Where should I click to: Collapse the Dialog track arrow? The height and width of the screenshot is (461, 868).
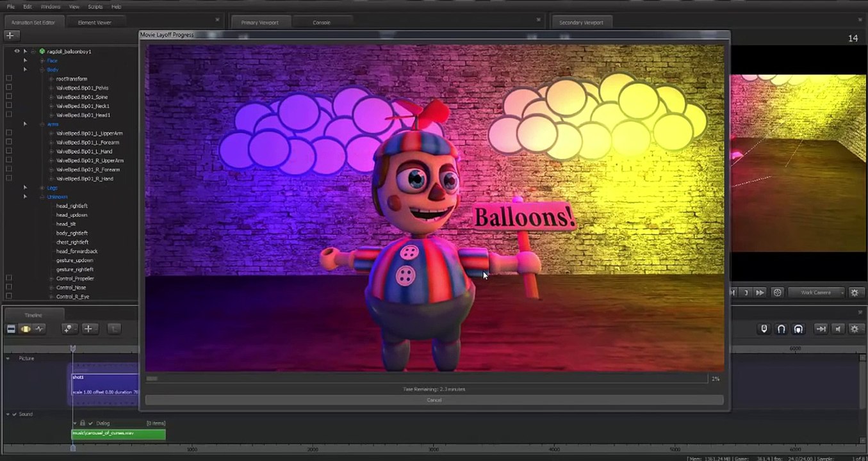point(75,423)
